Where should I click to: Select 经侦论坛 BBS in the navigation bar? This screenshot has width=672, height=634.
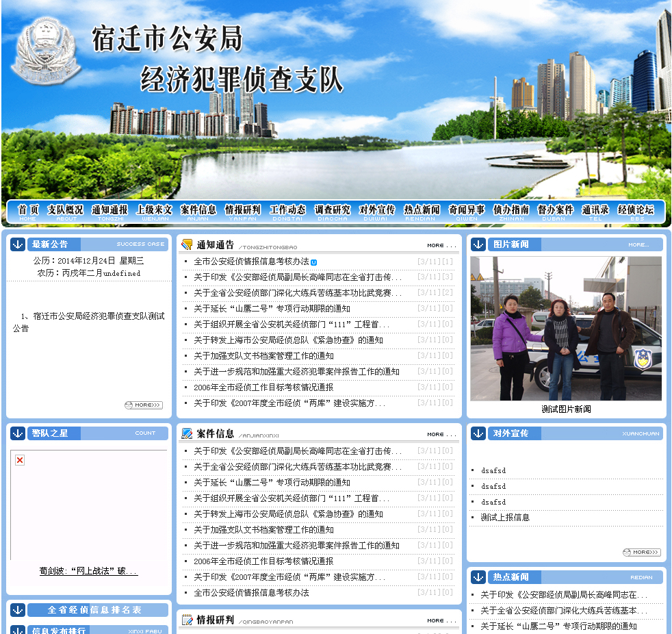[x=636, y=213]
